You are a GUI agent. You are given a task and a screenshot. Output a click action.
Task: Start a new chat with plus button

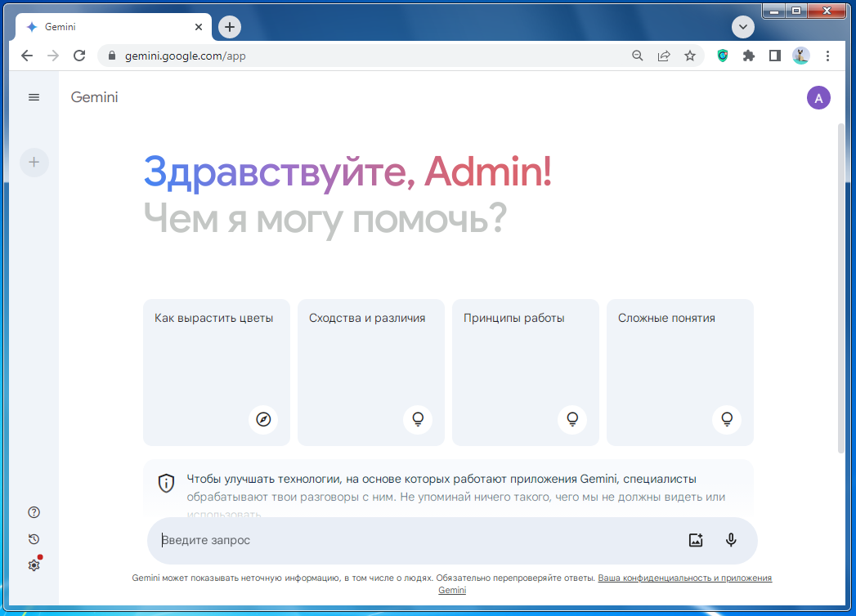34,162
